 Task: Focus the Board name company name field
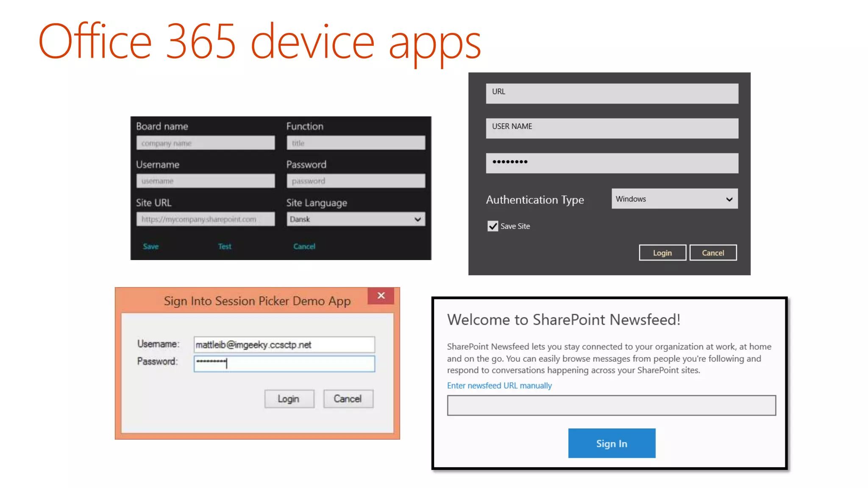[x=206, y=143]
